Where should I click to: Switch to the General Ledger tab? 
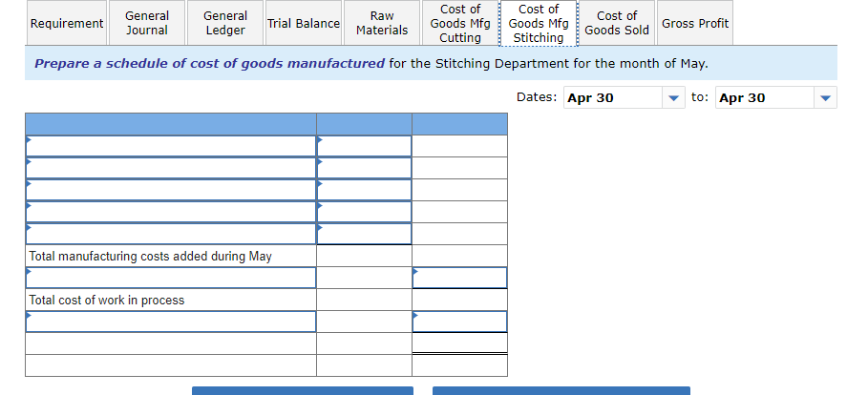225,23
